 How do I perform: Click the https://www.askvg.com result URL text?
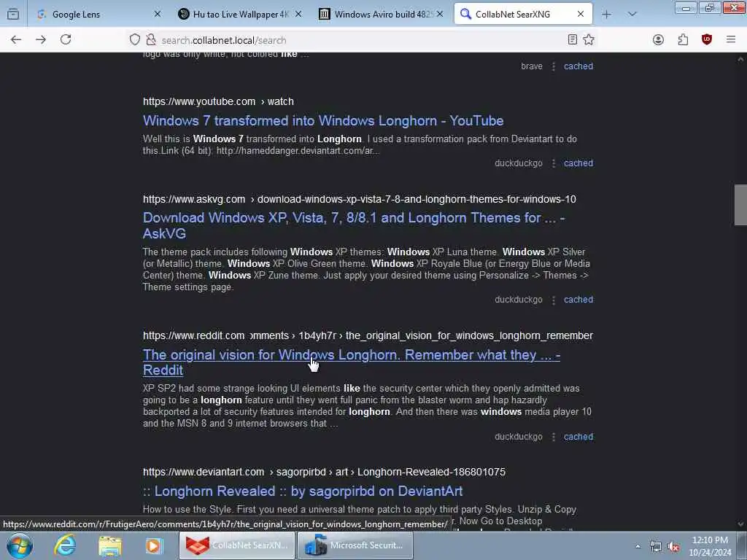point(359,199)
